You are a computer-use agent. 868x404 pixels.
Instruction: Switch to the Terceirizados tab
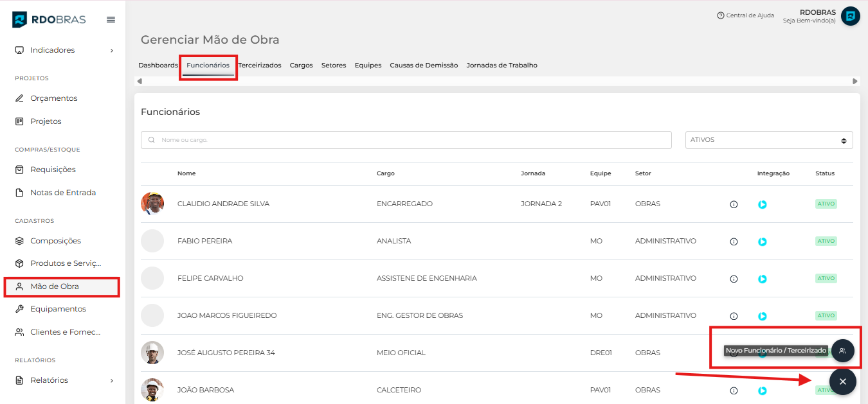point(260,66)
